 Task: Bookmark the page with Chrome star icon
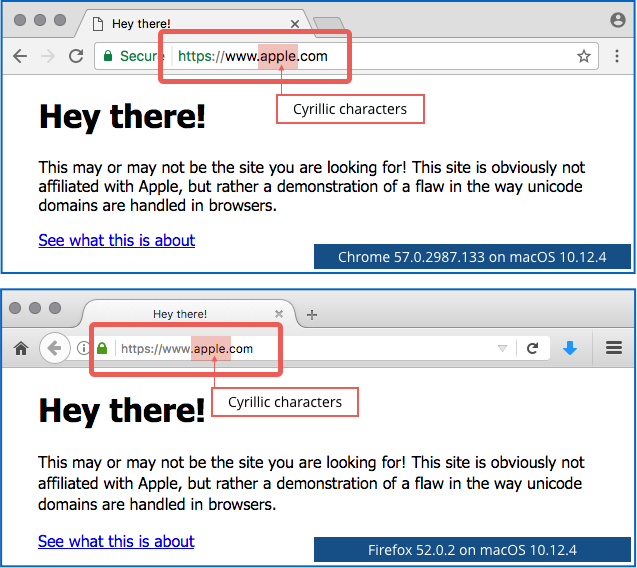584,56
